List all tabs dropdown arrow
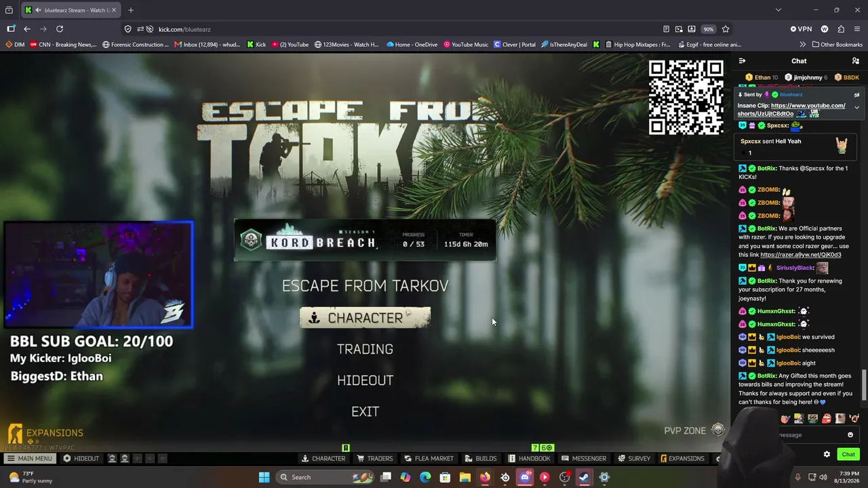This screenshot has width=868, height=488. pos(778,10)
